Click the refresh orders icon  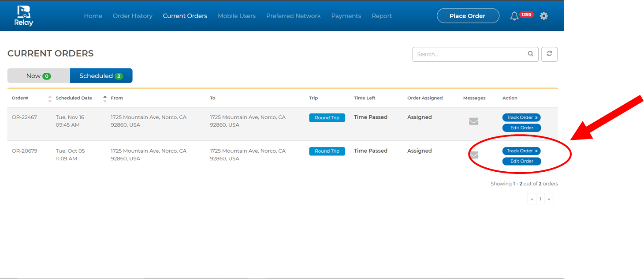click(x=549, y=54)
